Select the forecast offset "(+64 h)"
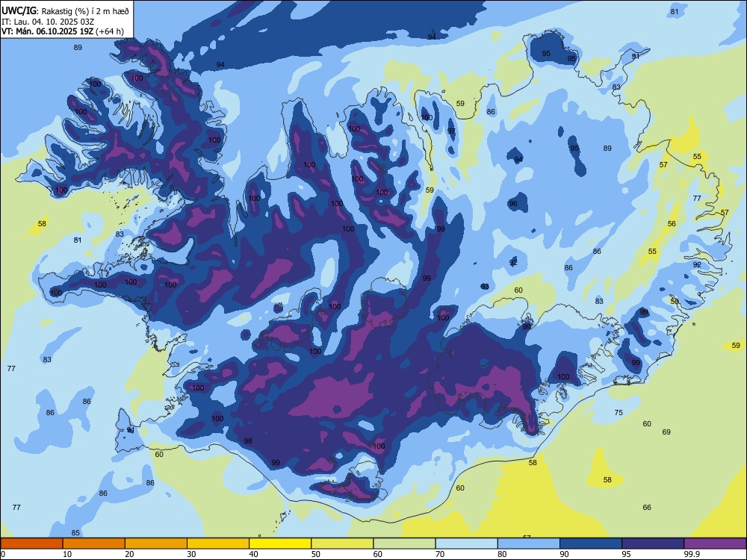Screen dimensions: 747x560 (x=110, y=31)
